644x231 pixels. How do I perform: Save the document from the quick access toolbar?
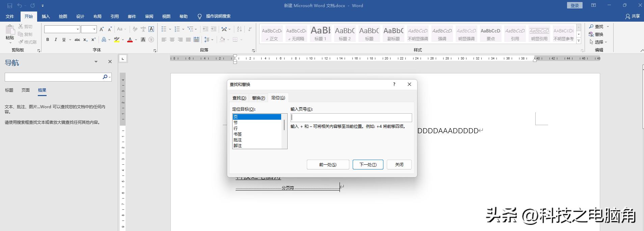[x=9, y=5]
